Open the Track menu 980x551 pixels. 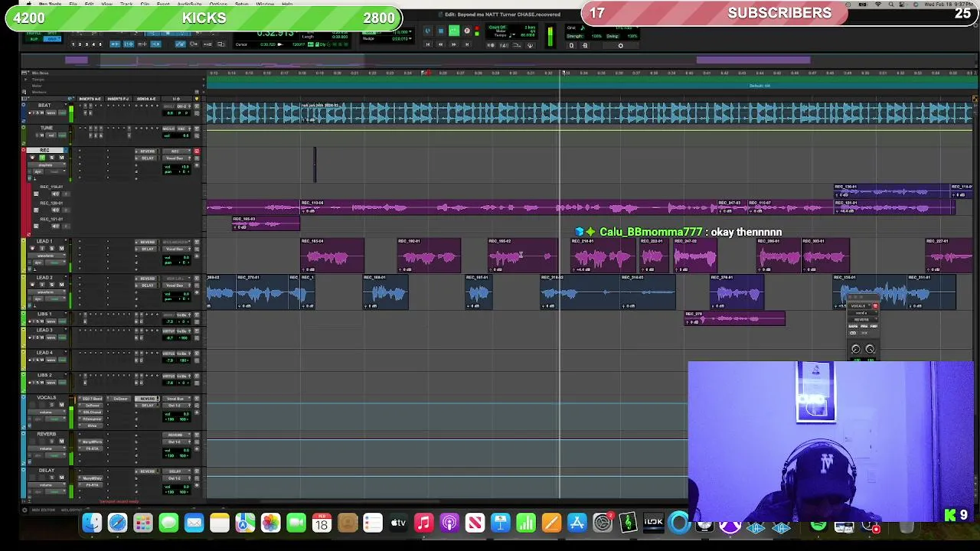125,4
